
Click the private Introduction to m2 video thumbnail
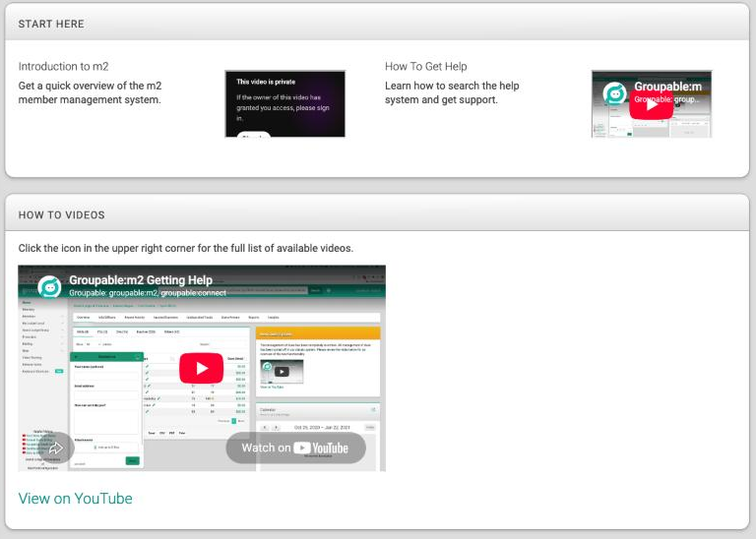[x=284, y=103]
